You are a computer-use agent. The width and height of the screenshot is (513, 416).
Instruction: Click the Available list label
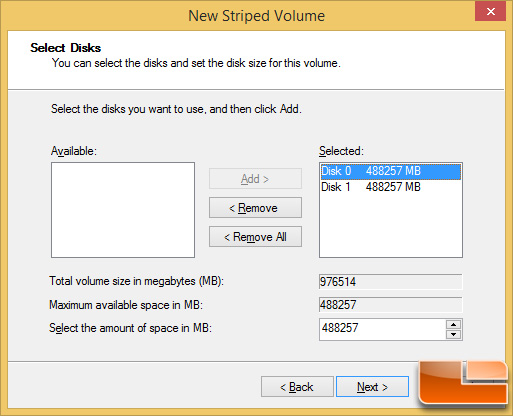(74, 151)
